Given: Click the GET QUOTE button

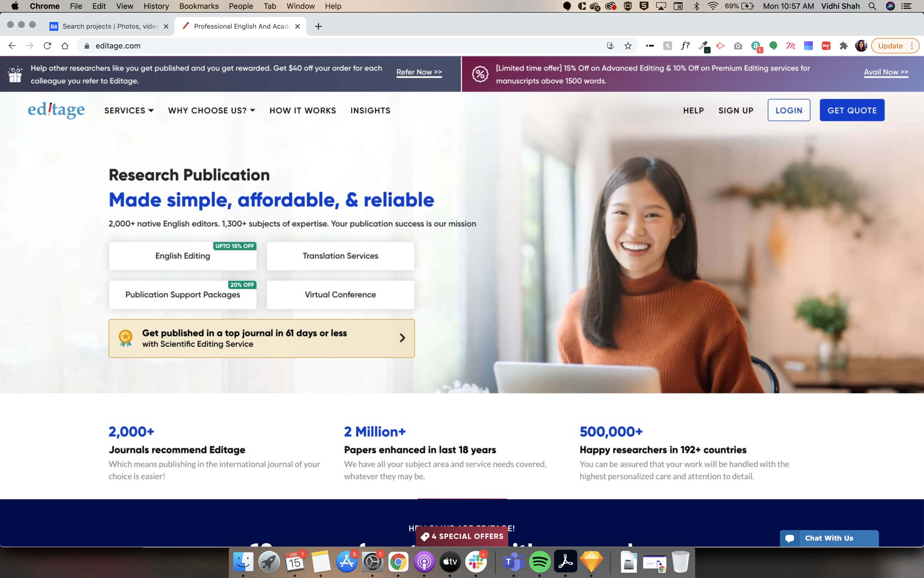Looking at the screenshot, I should [852, 110].
